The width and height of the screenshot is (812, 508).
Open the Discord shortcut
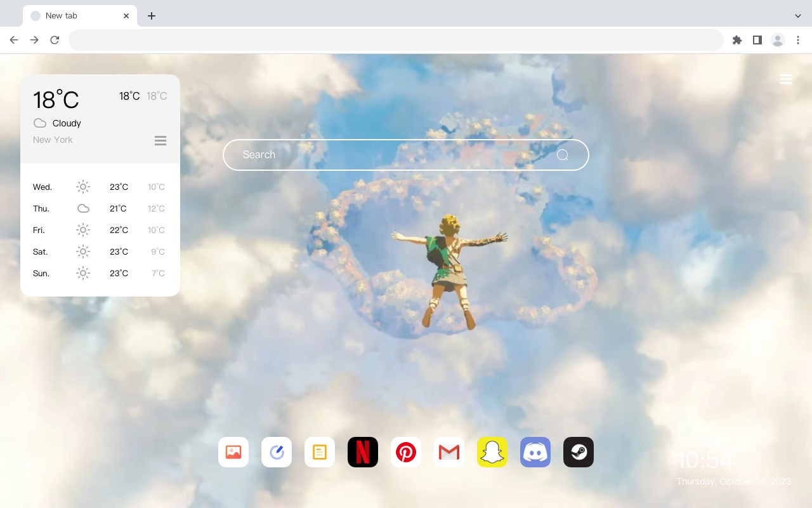[535, 452]
